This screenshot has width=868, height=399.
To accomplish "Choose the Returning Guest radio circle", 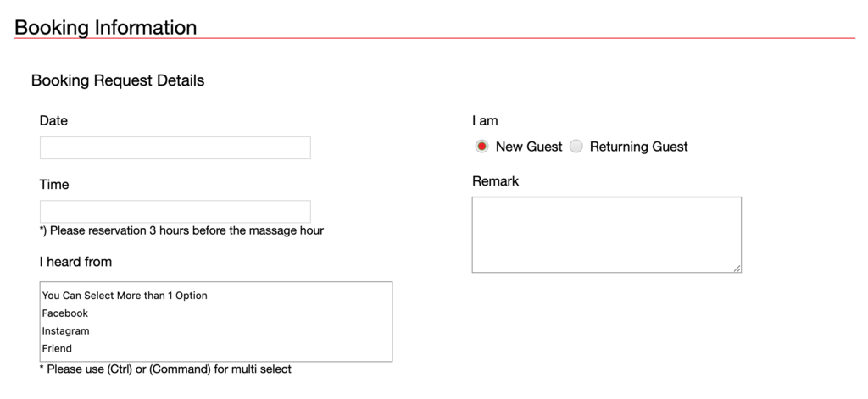I will coord(576,147).
